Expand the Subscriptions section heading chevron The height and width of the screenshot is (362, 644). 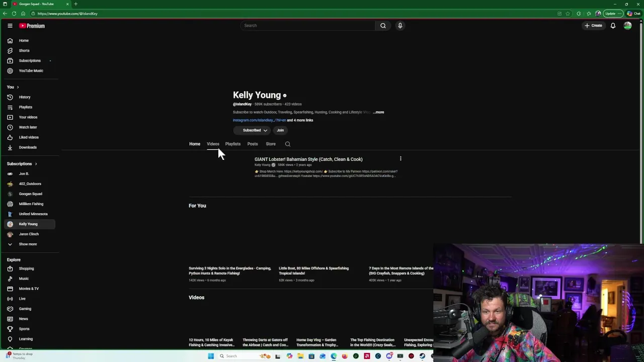coord(36,164)
